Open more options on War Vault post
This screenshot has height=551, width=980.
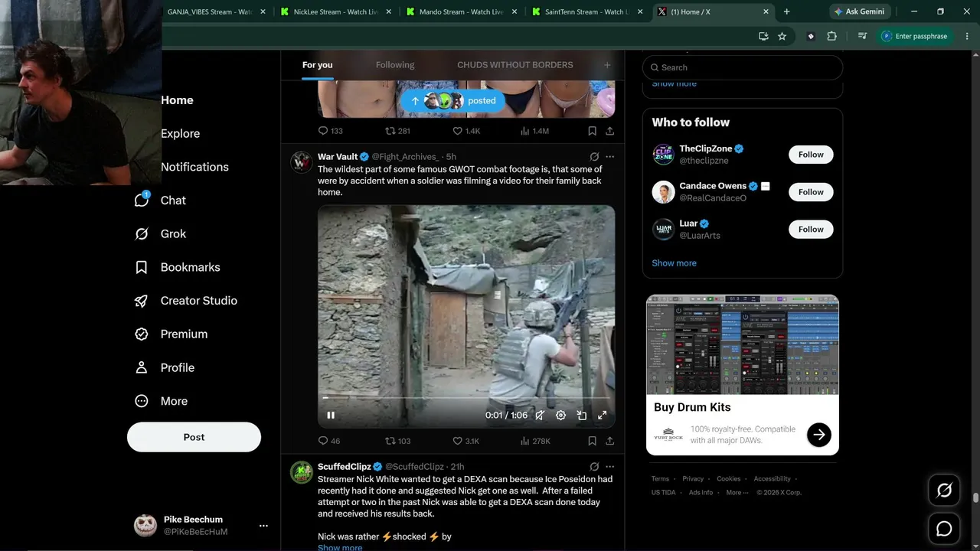click(x=610, y=157)
